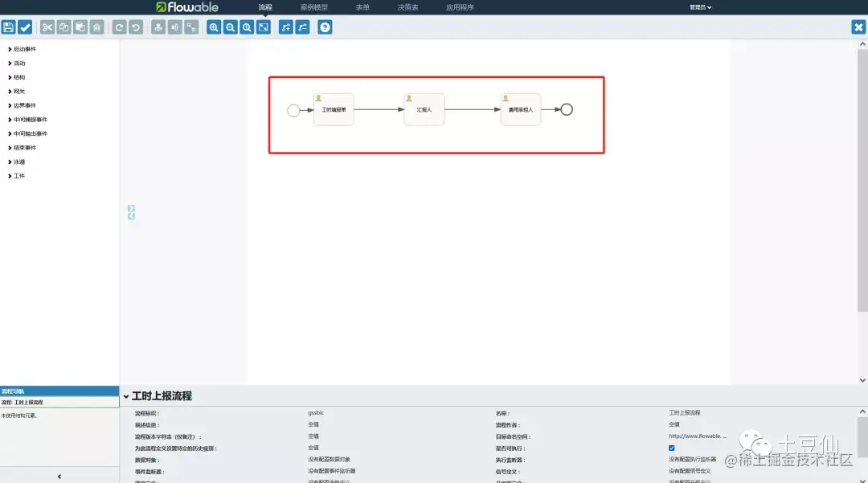The image size is (868, 483).
Task: Expand the 活动 palette group
Action: click(17, 63)
